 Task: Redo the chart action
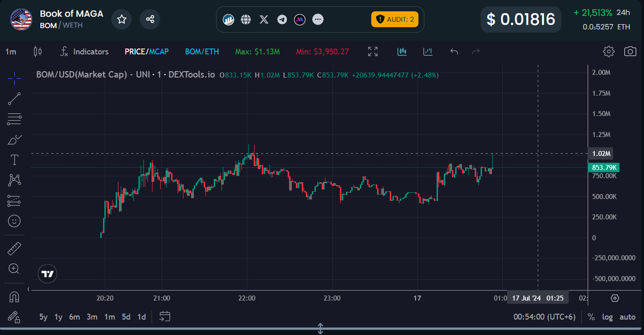click(475, 52)
